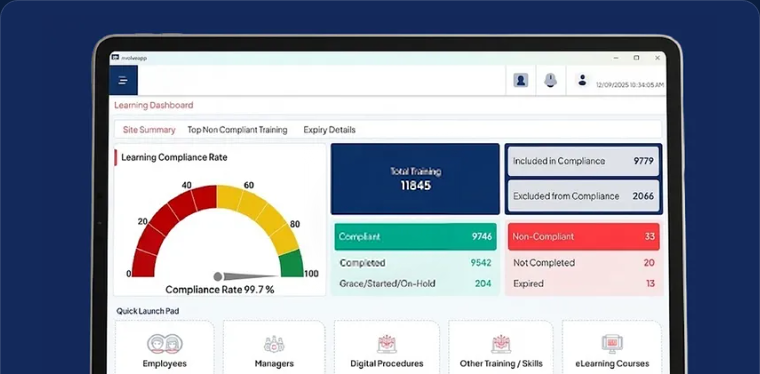760x374 pixels.
Task: Click the contact card icon in header
Action: tap(521, 80)
